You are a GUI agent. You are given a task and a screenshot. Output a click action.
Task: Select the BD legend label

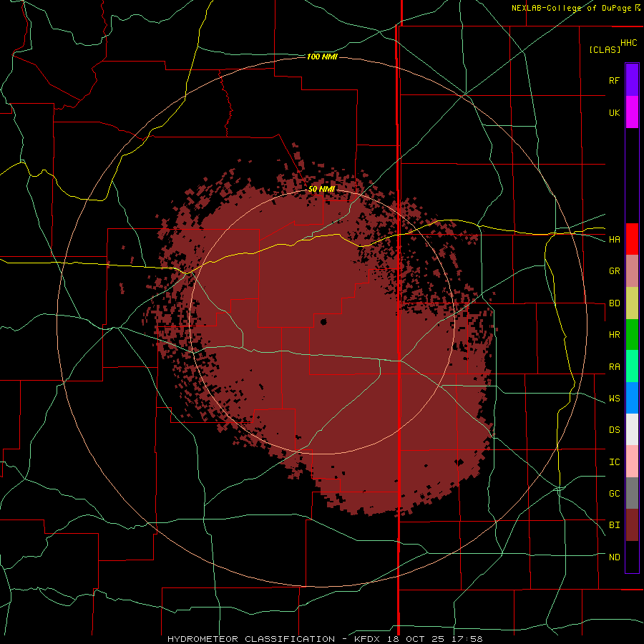click(614, 303)
